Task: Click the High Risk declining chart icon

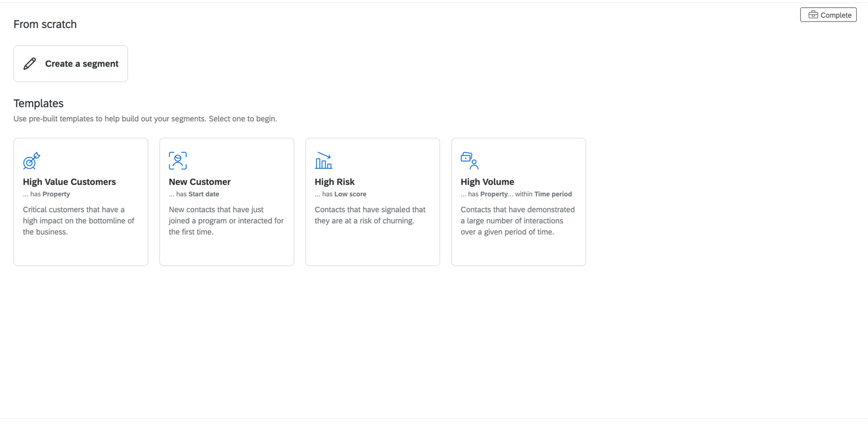Action: [324, 161]
